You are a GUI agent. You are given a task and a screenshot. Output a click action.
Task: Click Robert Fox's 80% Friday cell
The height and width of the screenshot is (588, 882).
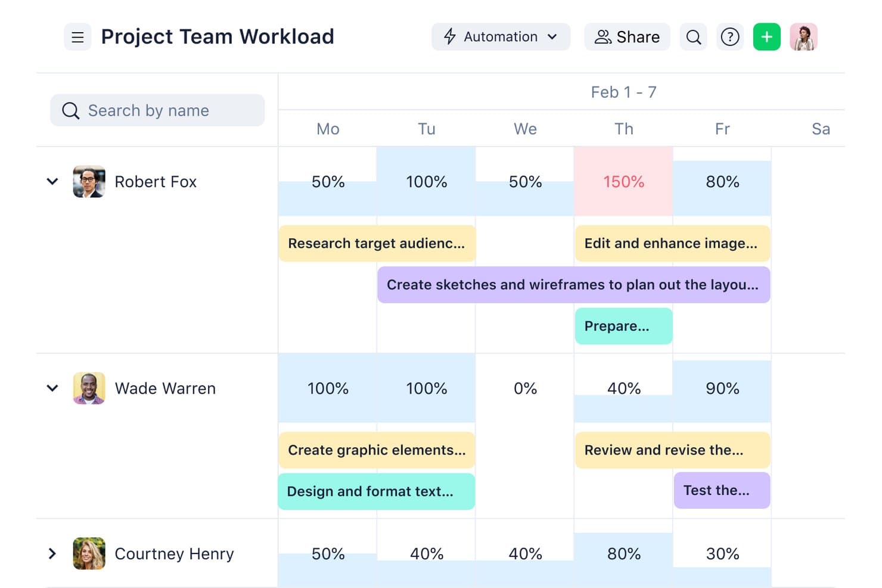(x=722, y=182)
